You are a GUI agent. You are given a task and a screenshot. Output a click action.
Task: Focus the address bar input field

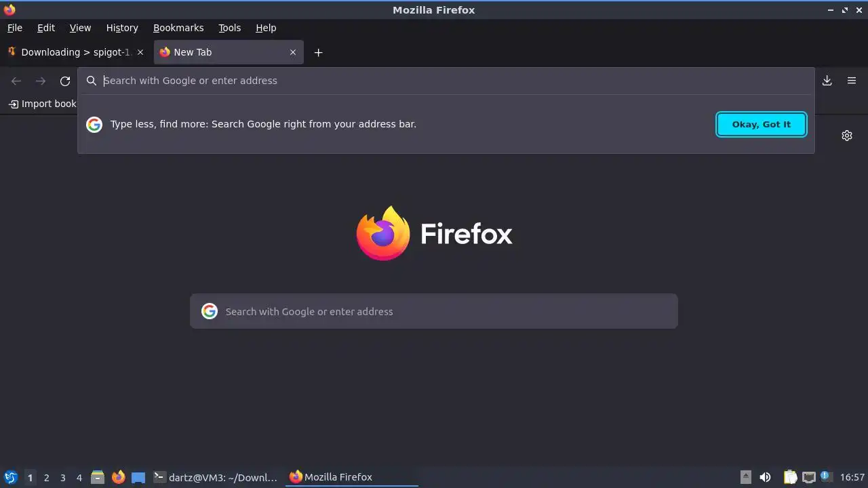point(448,81)
